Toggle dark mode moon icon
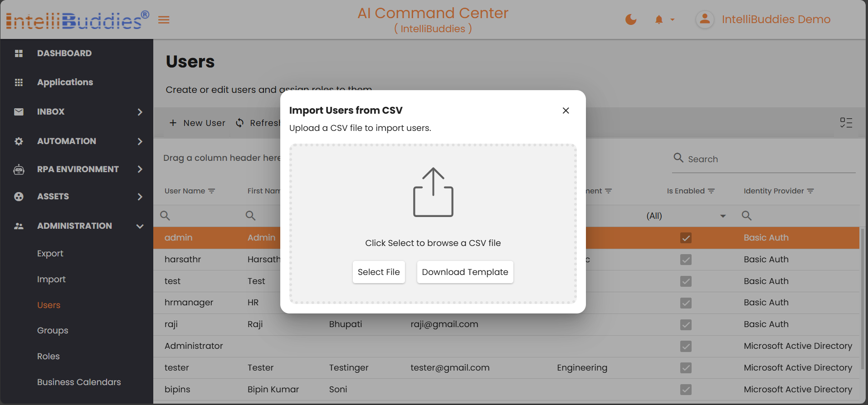Screen dimensions: 868x405 tap(631, 19)
